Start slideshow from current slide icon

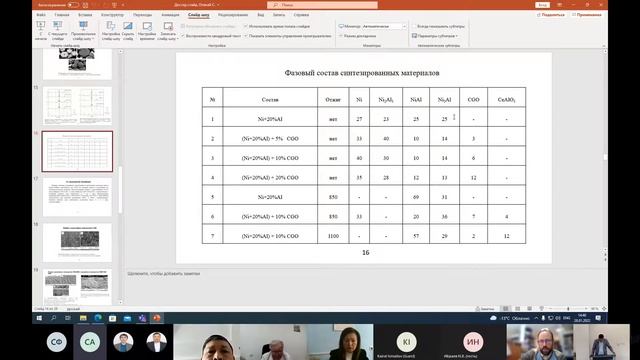58,26
